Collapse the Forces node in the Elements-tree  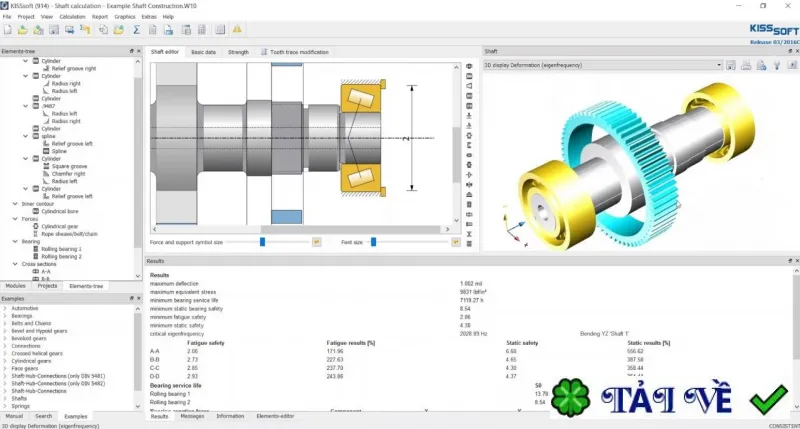tap(15, 219)
